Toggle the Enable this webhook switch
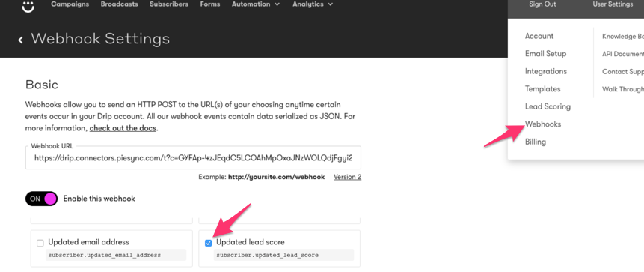This screenshot has height=272, width=644. coord(41,199)
